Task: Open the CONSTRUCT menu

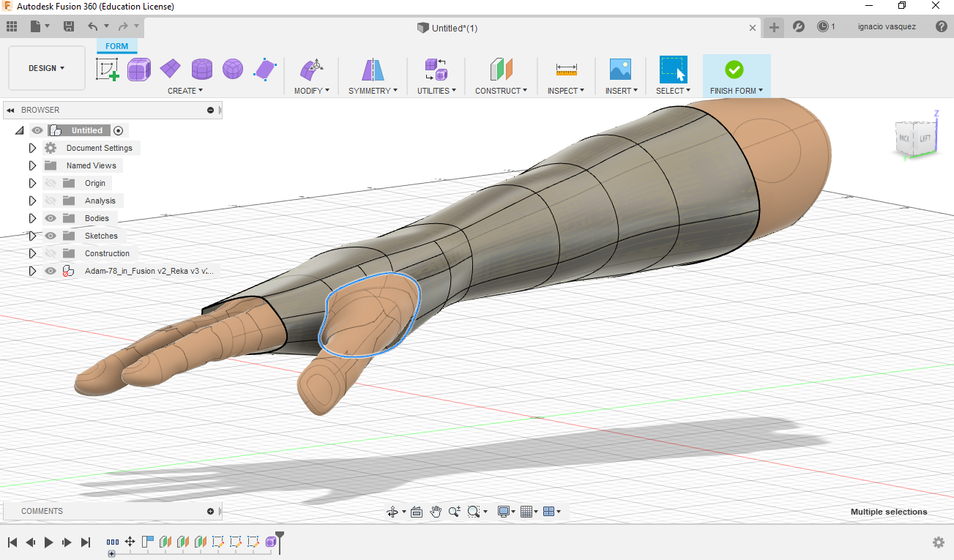Action: coord(502,91)
